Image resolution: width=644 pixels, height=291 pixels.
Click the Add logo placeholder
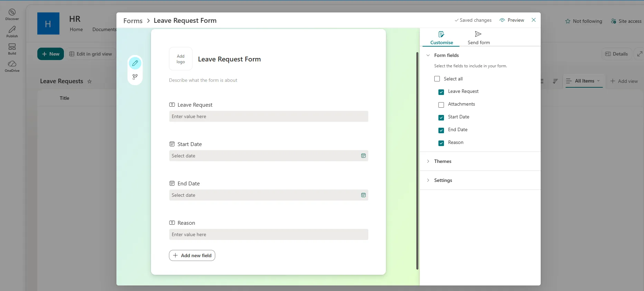181,59
